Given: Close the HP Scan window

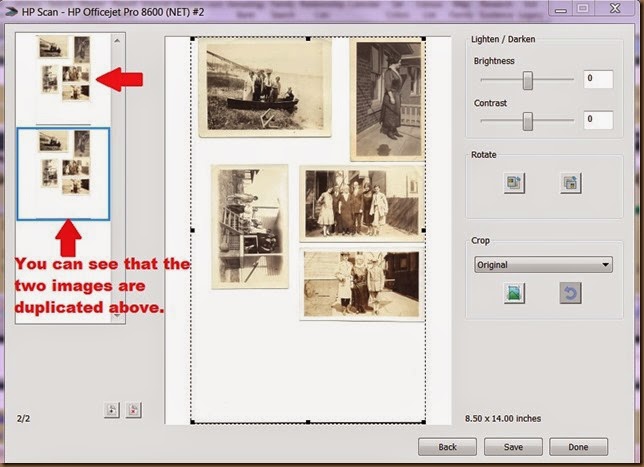Looking at the screenshot, I should coord(615,8).
